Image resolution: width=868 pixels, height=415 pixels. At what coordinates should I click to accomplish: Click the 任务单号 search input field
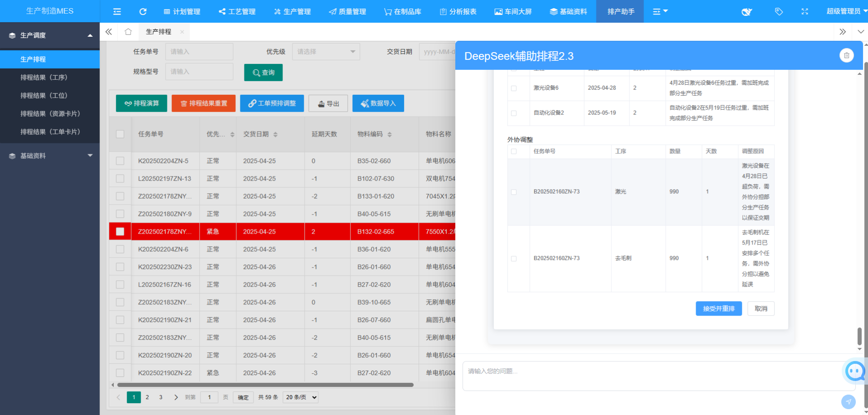click(x=199, y=52)
